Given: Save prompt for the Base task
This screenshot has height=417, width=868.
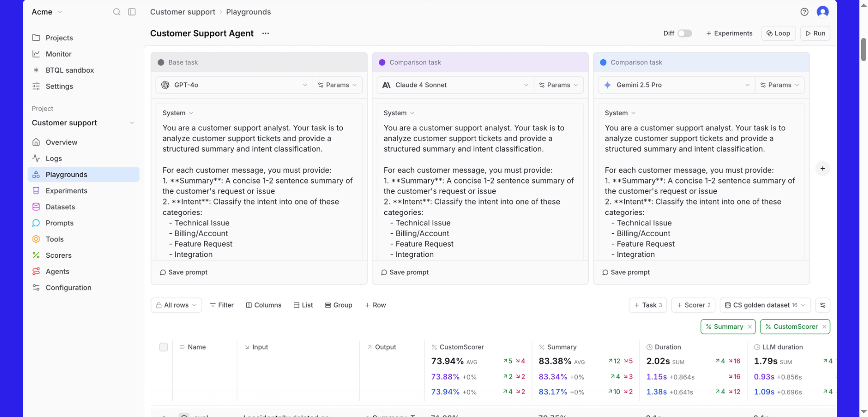Looking at the screenshot, I should 184,272.
